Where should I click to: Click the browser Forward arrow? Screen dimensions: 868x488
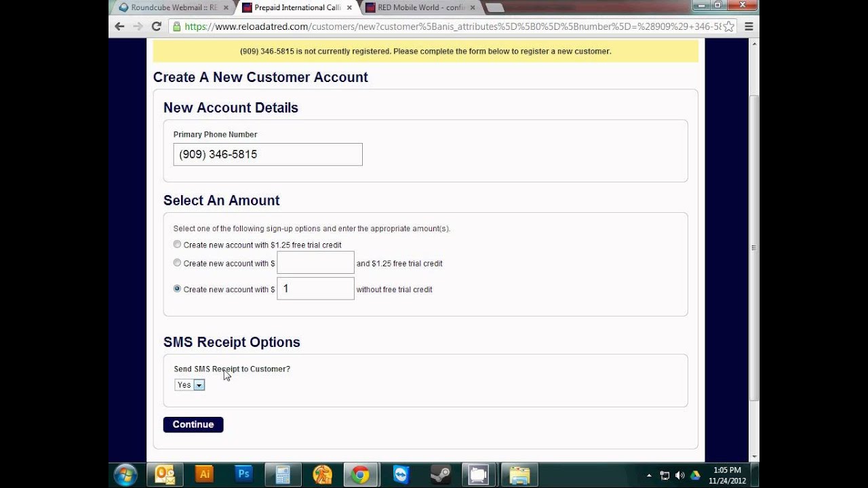click(x=138, y=26)
